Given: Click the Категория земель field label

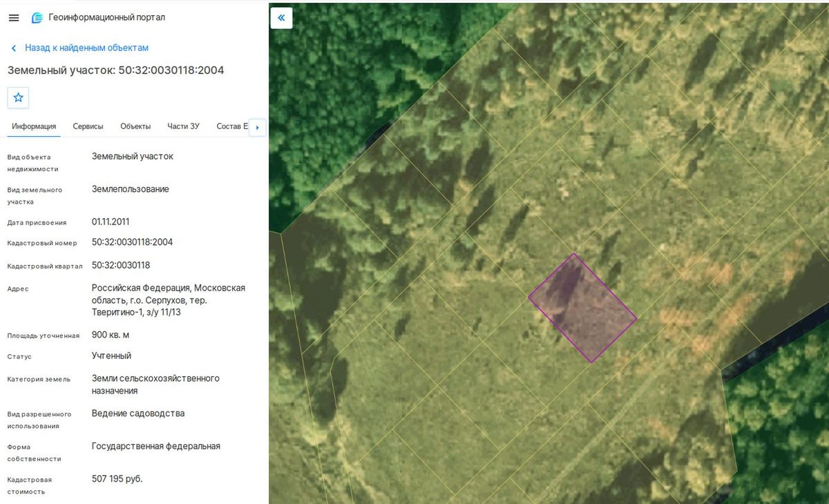Looking at the screenshot, I should (x=39, y=379).
